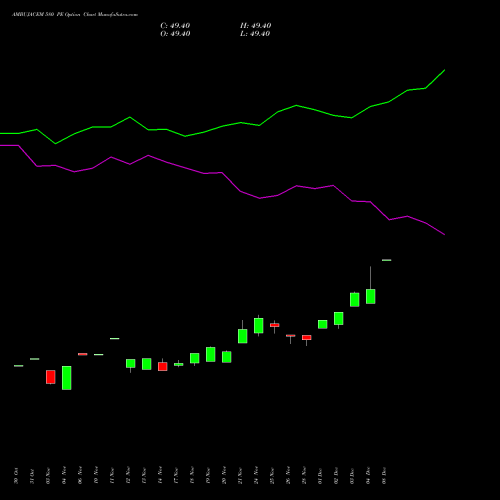Select the long-wick green candle above 04 Dec

tap(371, 296)
